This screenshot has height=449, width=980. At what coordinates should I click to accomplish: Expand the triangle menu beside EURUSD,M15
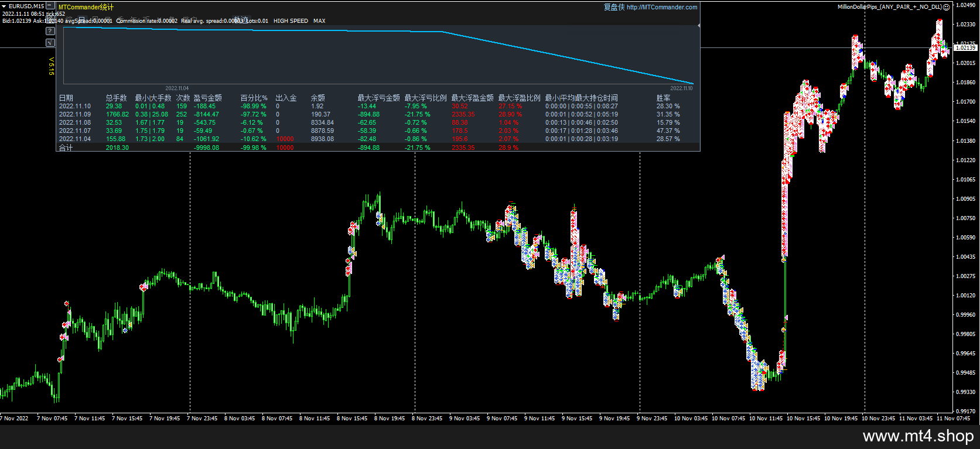click(4, 6)
